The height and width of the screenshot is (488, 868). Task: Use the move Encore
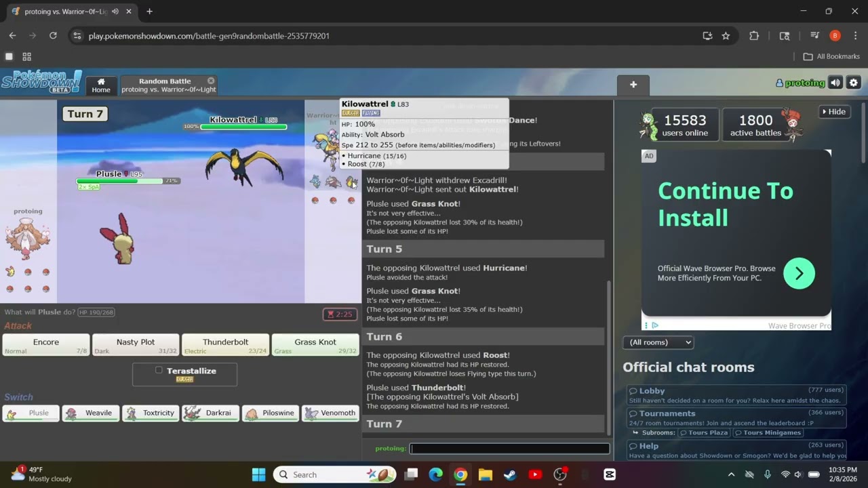click(46, 345)
